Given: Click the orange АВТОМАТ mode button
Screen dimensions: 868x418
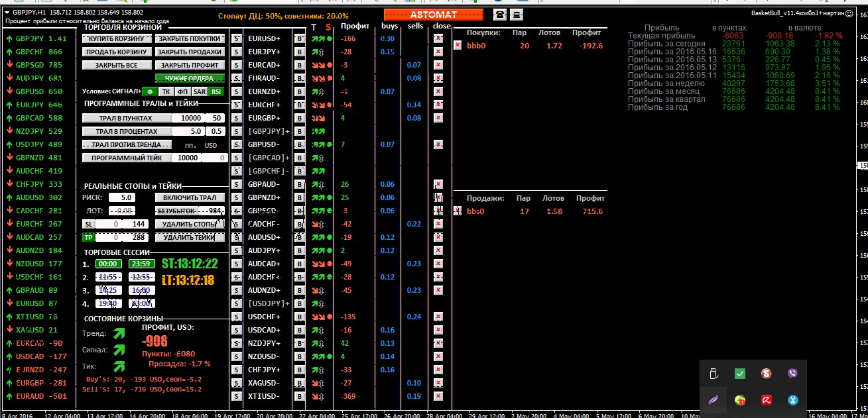Looking at the screenshot, I should 434,15.
